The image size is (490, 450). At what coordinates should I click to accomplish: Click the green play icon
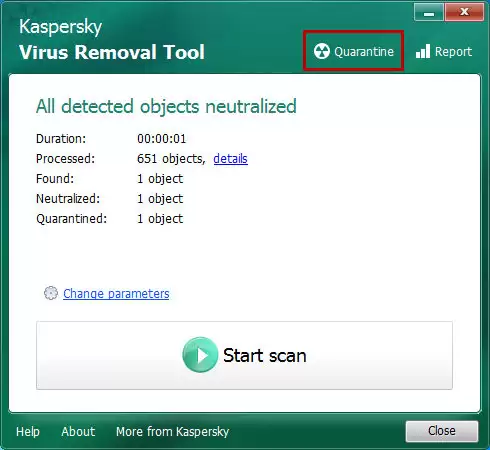tap(200, 355)
